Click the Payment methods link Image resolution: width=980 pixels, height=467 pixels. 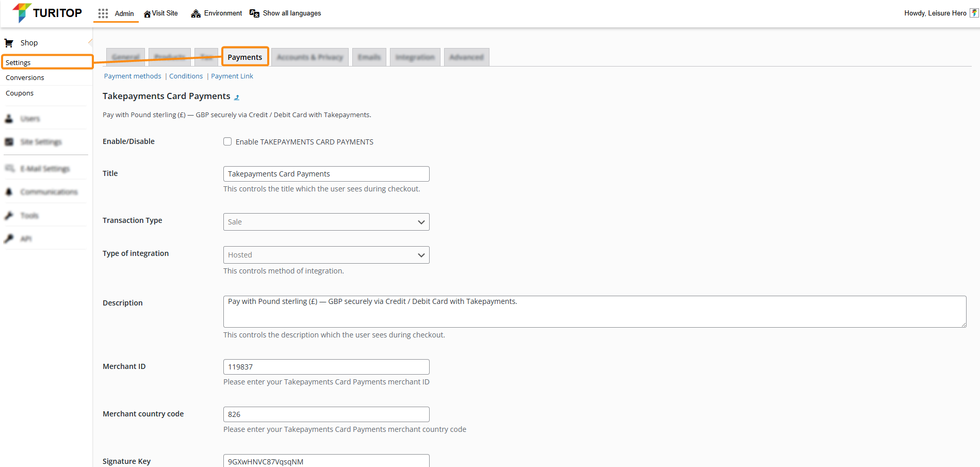133,76
